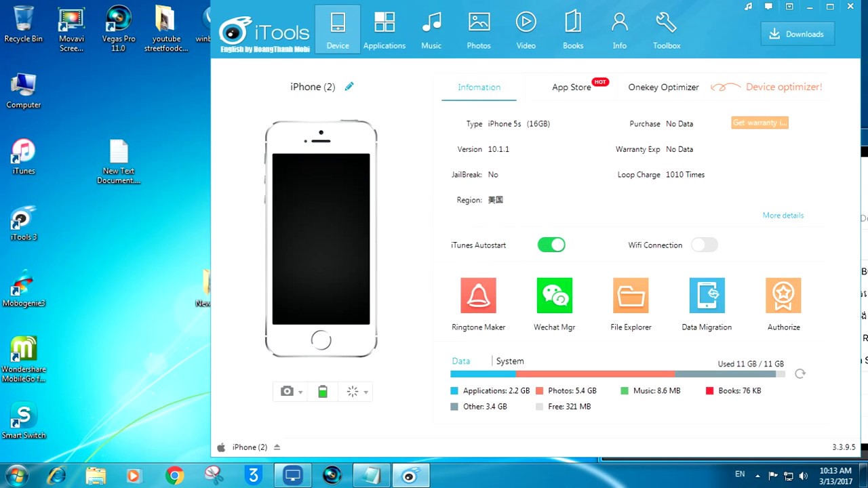The height and width of the screenshot is (488, 868).
Task: Open the Books section
Action: click(x=573, y=30)
